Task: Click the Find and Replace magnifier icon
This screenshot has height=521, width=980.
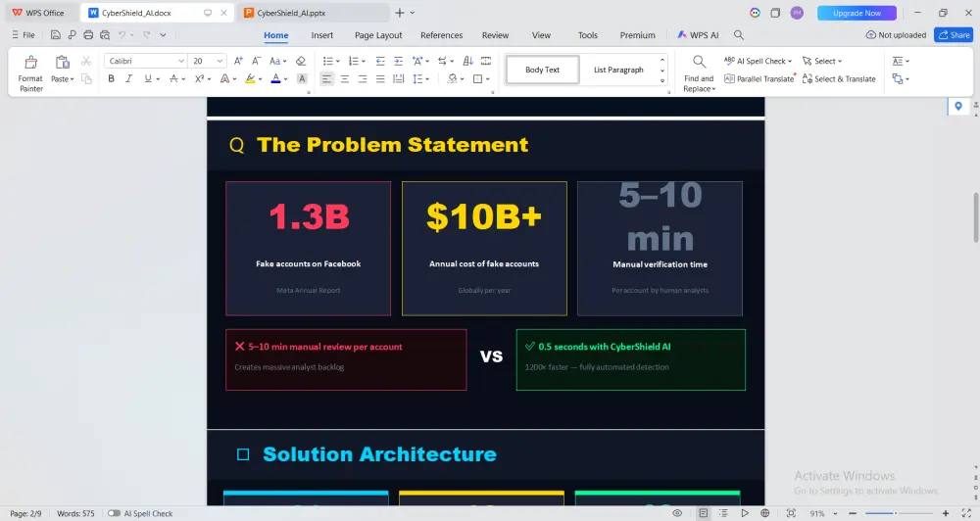Action: [699, 62]
